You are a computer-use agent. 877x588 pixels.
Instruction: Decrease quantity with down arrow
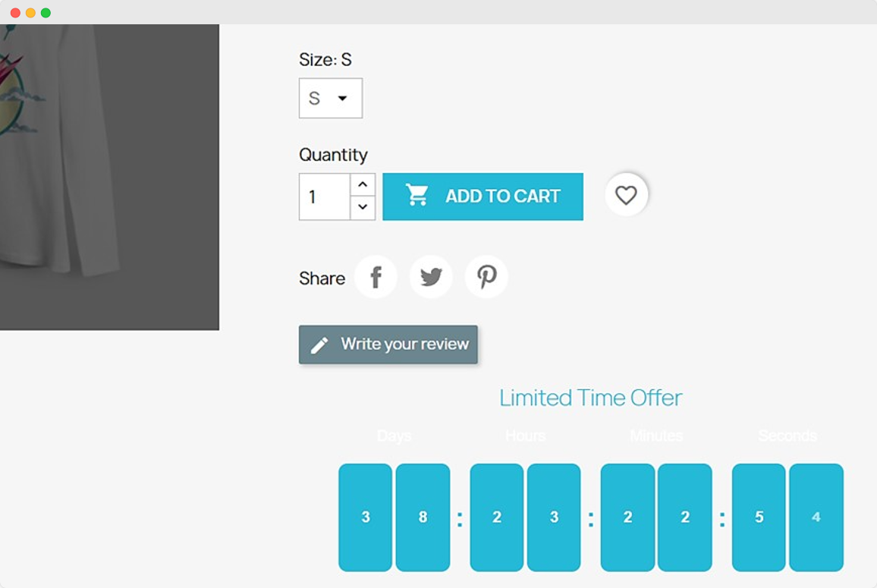tap(363, 207)
